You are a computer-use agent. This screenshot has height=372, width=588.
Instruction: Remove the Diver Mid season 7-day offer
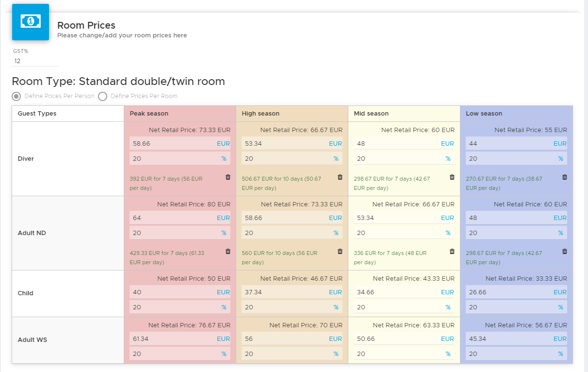(x=452, y=177)
